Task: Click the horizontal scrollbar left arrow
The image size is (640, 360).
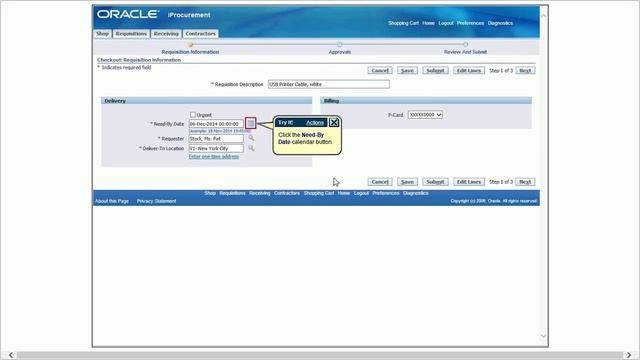Action: click(11, 355)
